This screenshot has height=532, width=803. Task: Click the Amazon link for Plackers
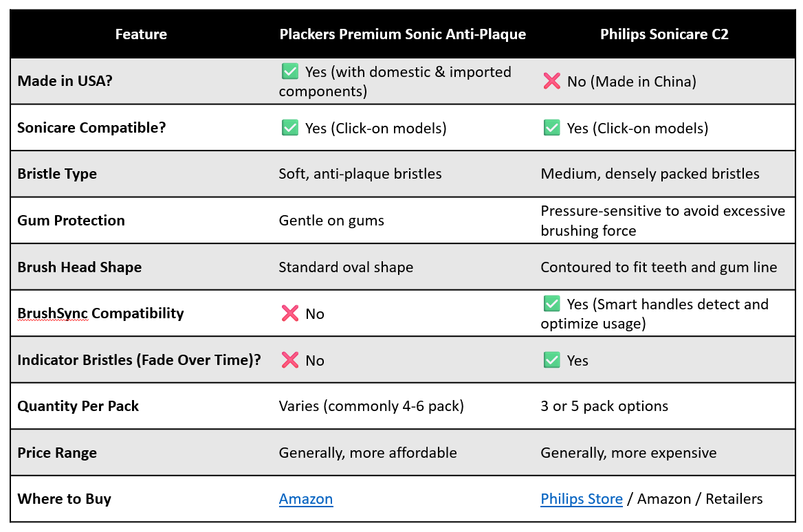pos(306,499)
